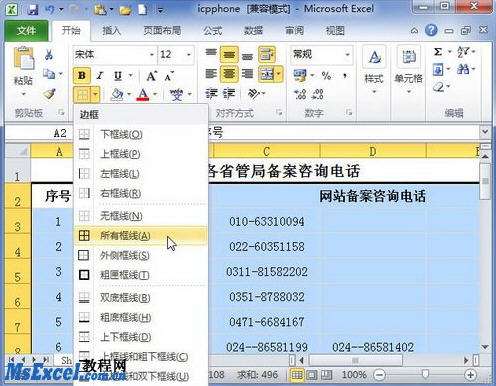
Task: Decrease decimal places icon
Action: click(x=317, y=94)
